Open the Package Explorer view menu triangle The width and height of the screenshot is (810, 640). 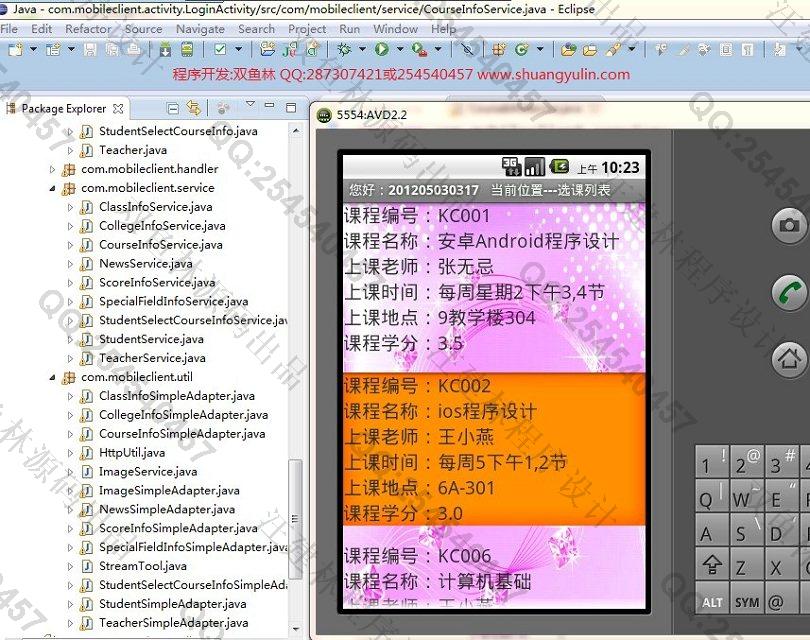pyautogui.click(x=251, y=105)
